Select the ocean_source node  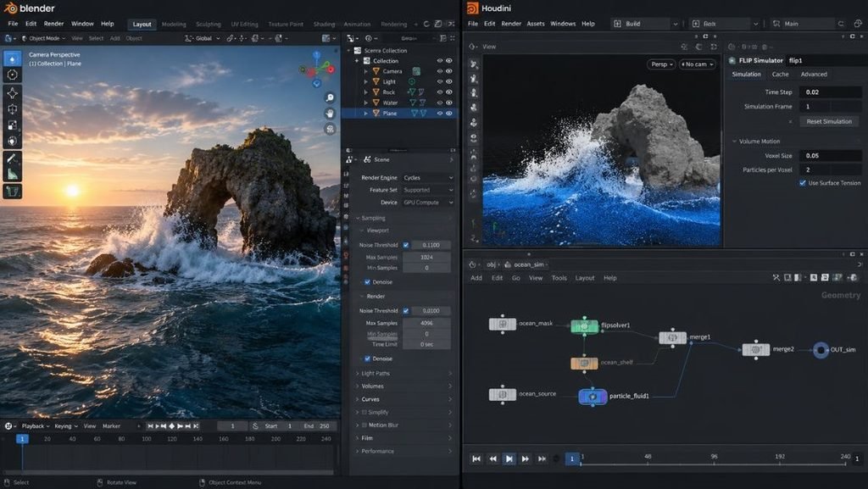pyautogui.click(x=502, y=394)
